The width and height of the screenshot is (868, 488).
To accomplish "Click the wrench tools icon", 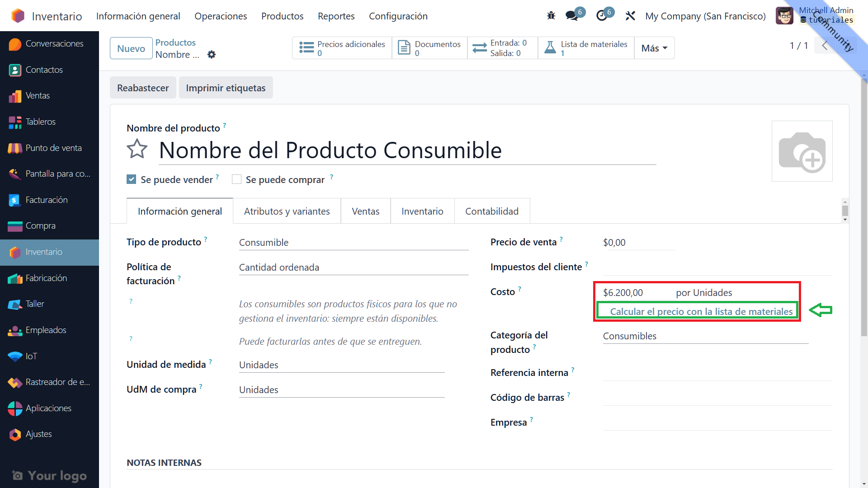I will [630, 16].
